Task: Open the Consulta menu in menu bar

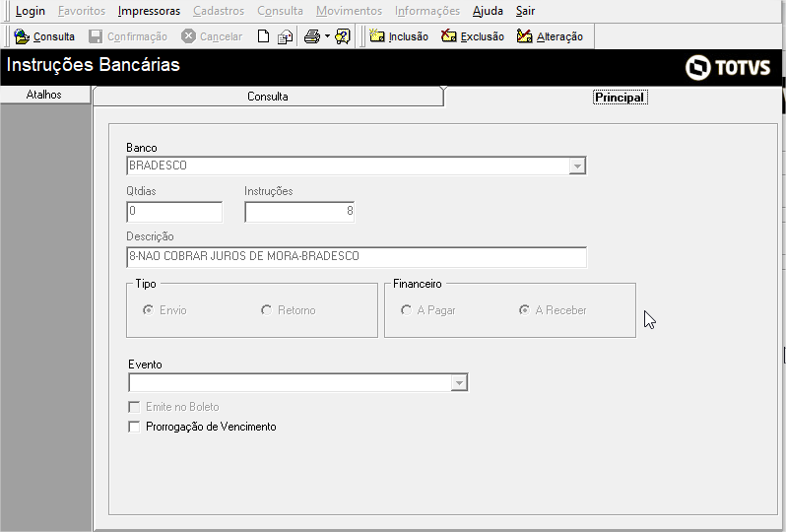Action: point(280,11)
